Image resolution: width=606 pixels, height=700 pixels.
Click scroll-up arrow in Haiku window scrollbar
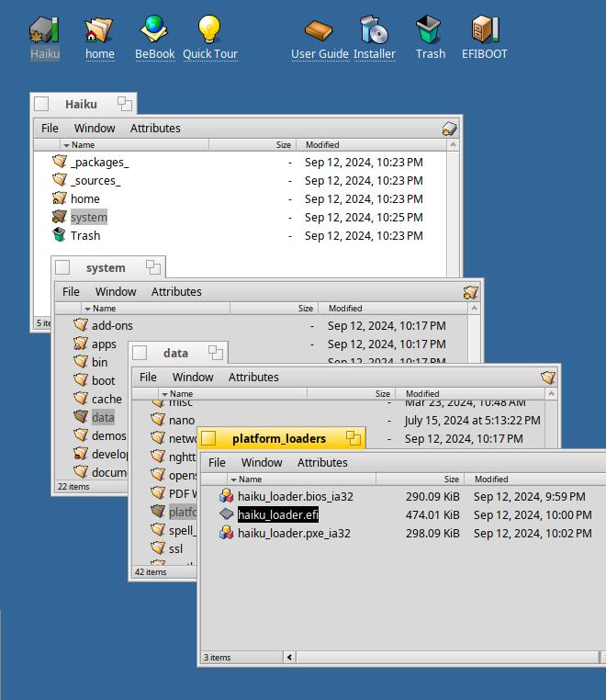(453, 144)
